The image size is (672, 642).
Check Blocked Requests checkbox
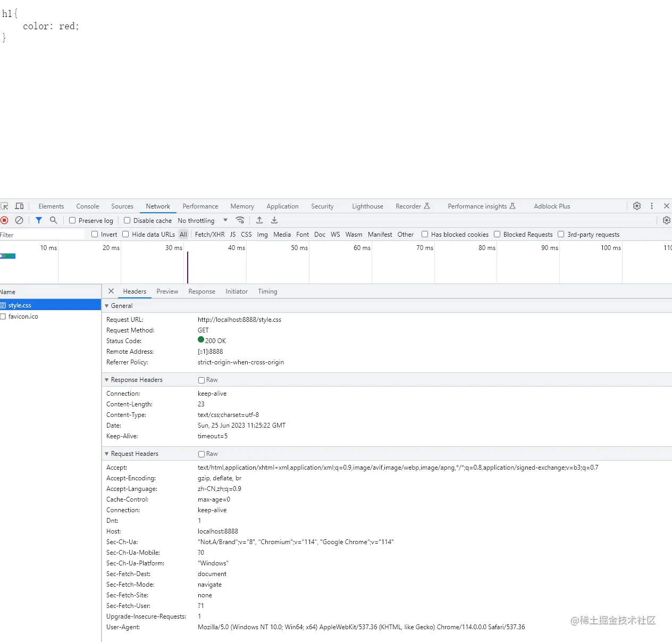(x=497, y=234)
